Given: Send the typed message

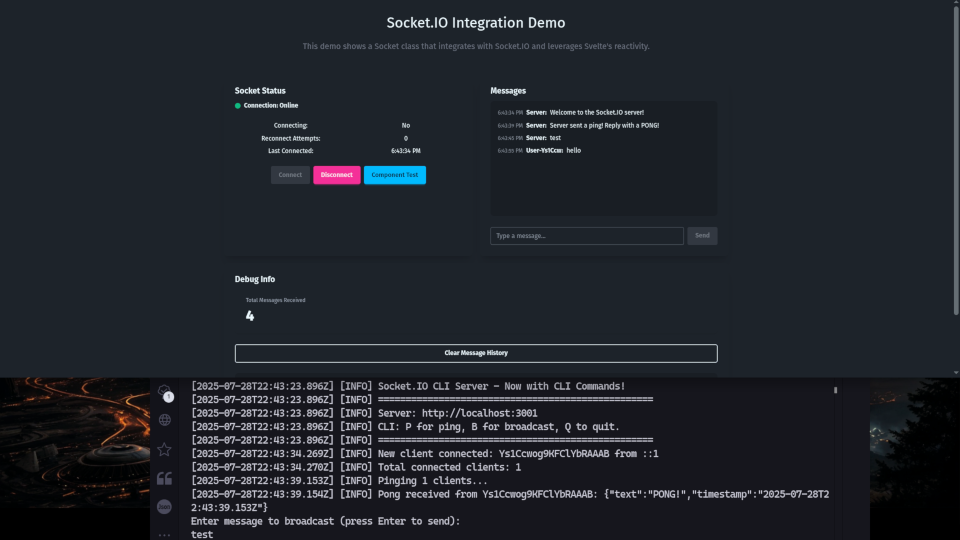Looking at the screenshot, I should pyautogui.click(x=702, y=236).
